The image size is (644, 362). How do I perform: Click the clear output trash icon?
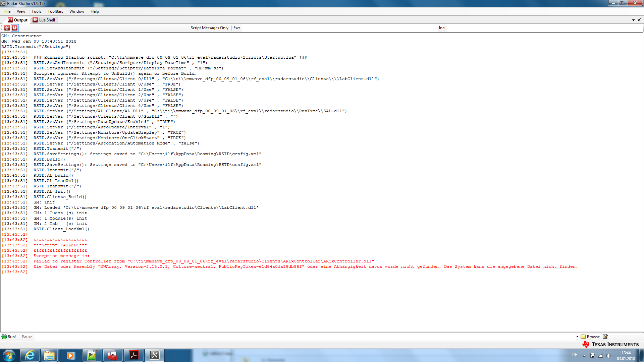(7, 28)
